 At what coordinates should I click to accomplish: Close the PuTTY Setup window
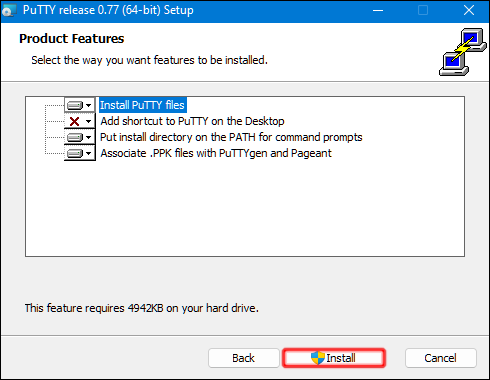tap(469, 11)
